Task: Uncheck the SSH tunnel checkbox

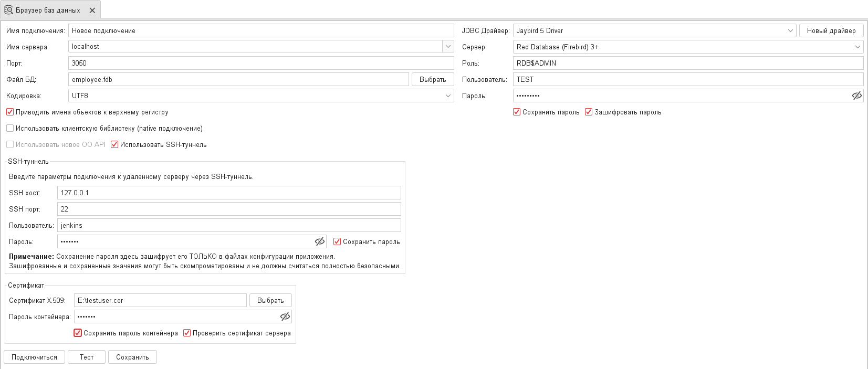Action: (x=114, y=144)
